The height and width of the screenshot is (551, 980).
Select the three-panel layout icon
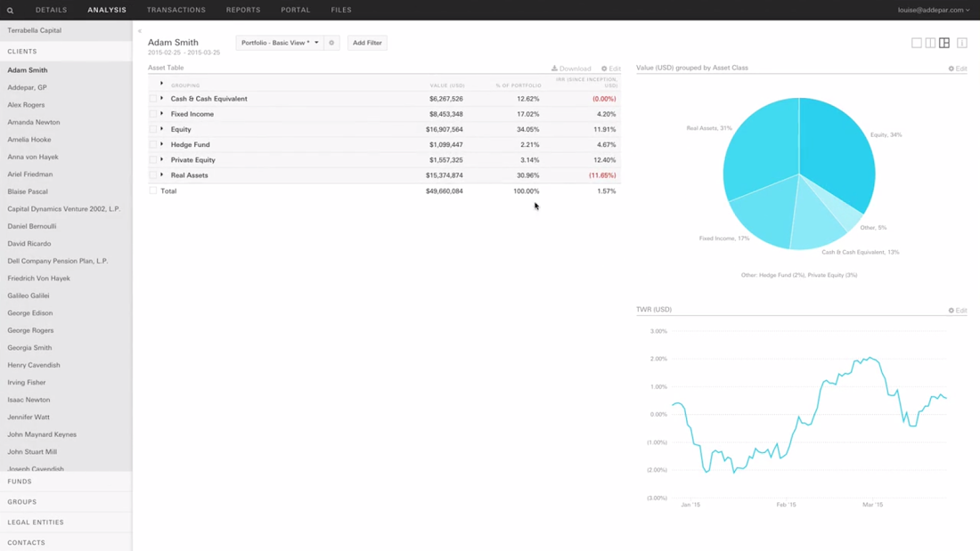[944, 43]
